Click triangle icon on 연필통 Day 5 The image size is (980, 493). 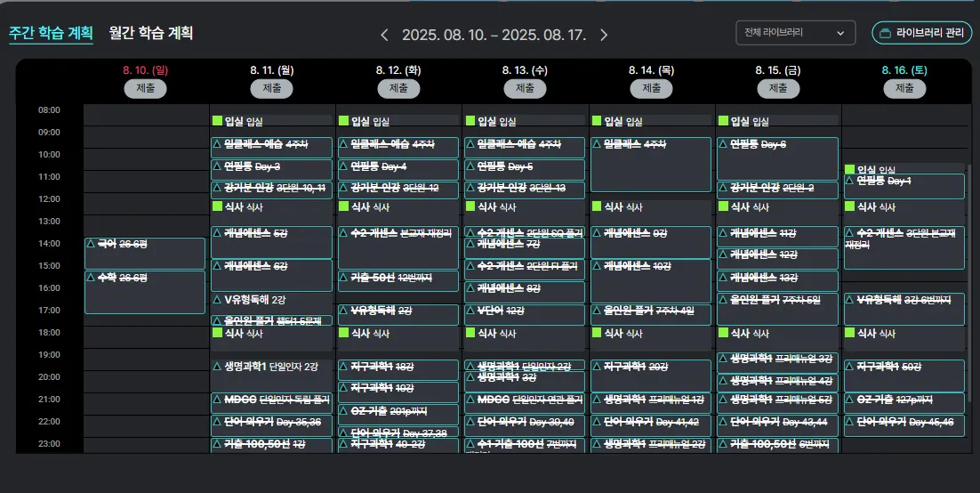click(x=470, y=166)
